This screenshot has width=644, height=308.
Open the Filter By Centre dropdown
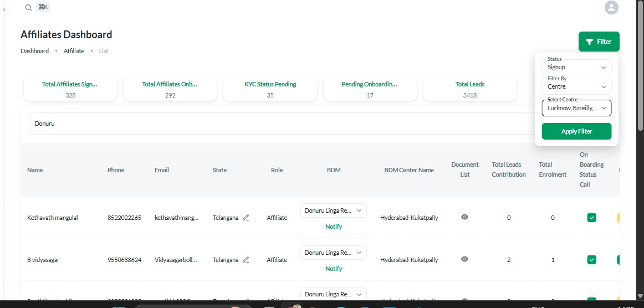tap(576, 87)
